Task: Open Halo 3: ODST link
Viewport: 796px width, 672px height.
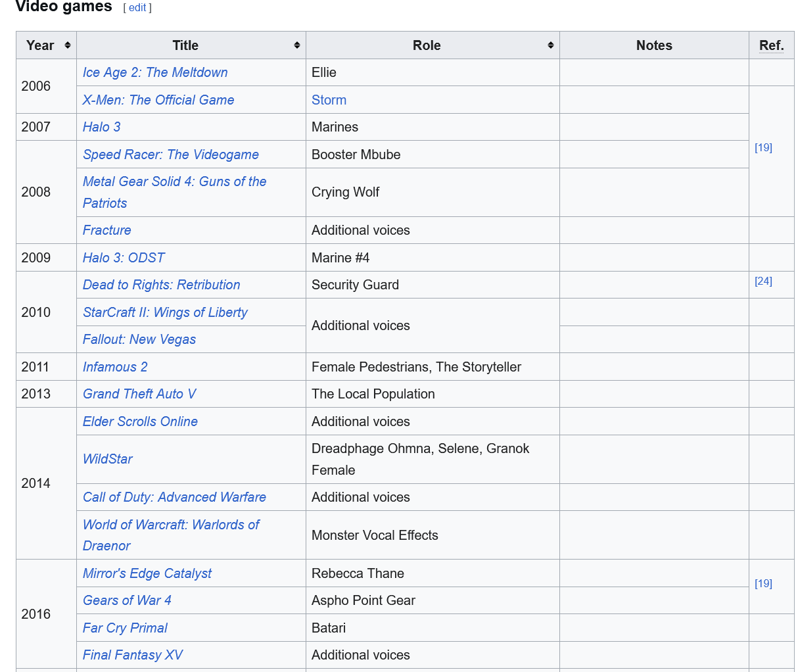Action: pos(124,258)
